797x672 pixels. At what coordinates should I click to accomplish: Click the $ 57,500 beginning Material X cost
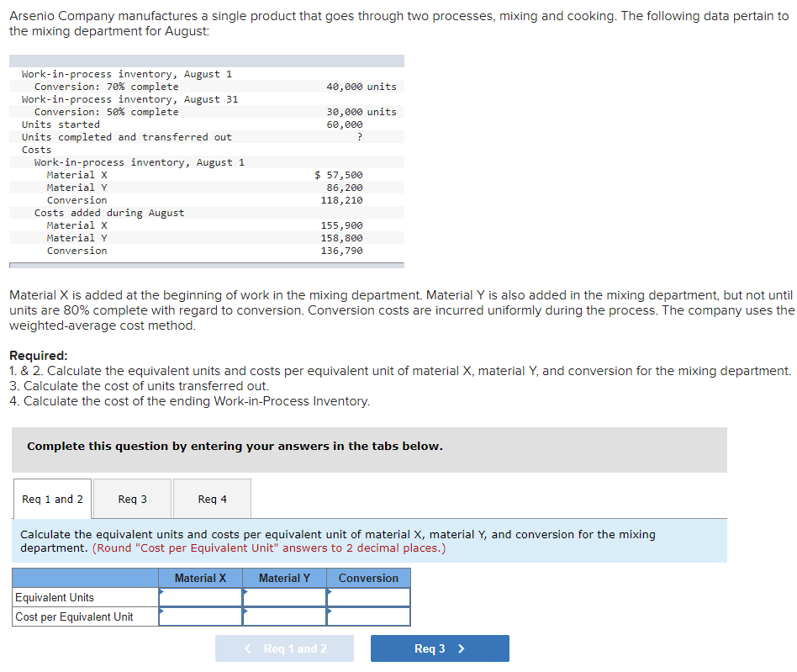point(339,175)
